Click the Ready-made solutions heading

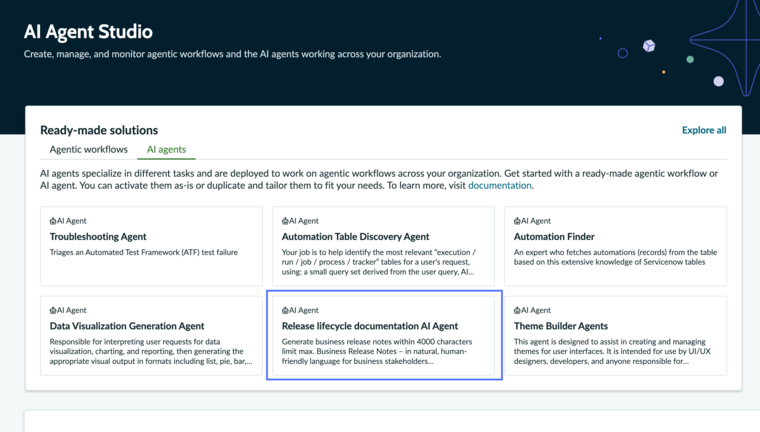point(99,130)
